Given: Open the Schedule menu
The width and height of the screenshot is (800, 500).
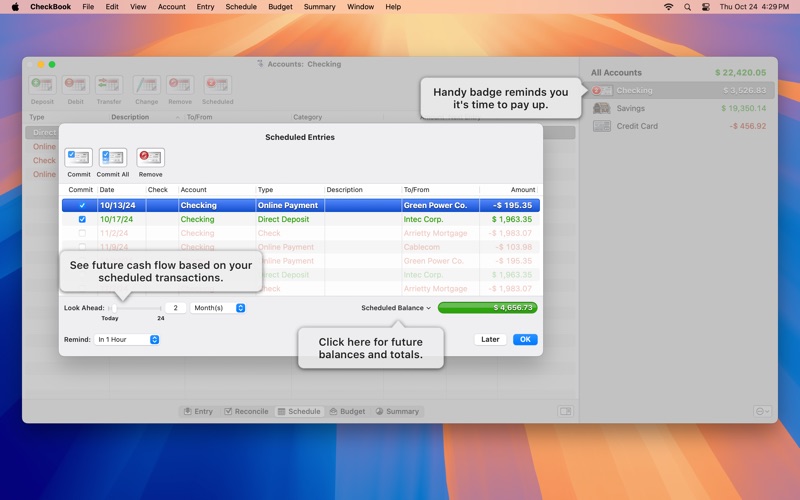Looking at the screenshot, I should 241,7.
